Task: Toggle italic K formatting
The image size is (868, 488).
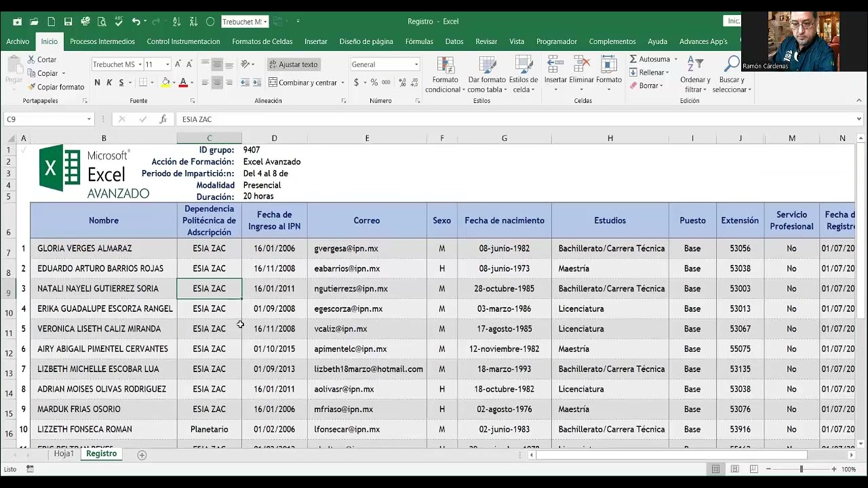Action: (108, 83)
